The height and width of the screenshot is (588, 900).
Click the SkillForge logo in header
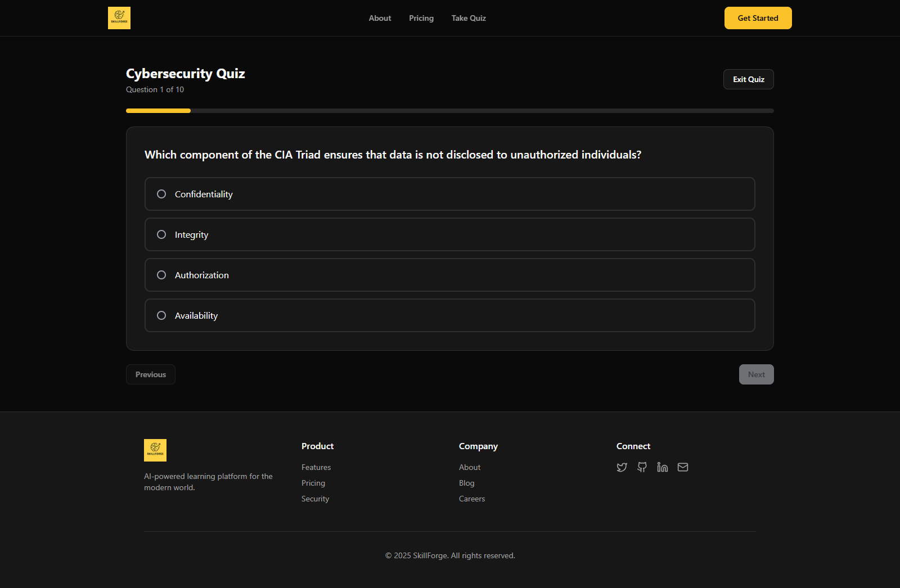click(119, 18)
